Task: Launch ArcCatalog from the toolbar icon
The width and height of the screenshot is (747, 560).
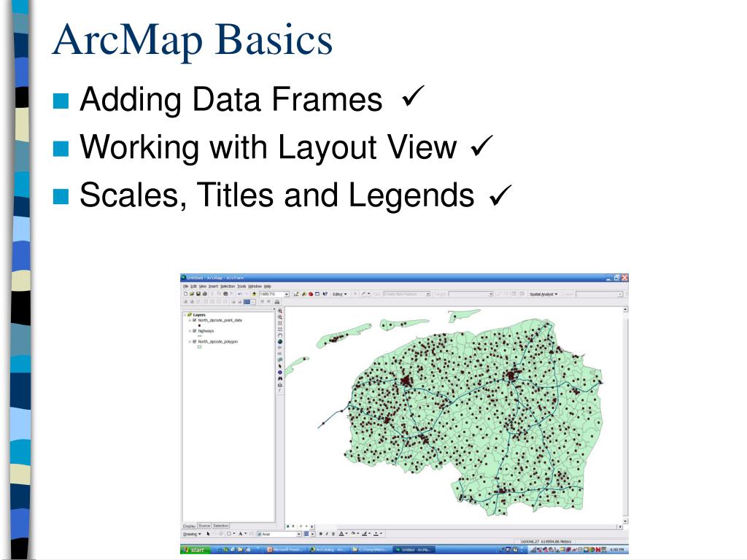Action: coord(304,294)
